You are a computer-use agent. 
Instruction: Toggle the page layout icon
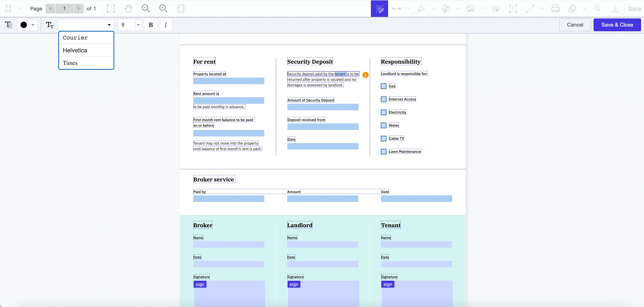tap(181, 8)
